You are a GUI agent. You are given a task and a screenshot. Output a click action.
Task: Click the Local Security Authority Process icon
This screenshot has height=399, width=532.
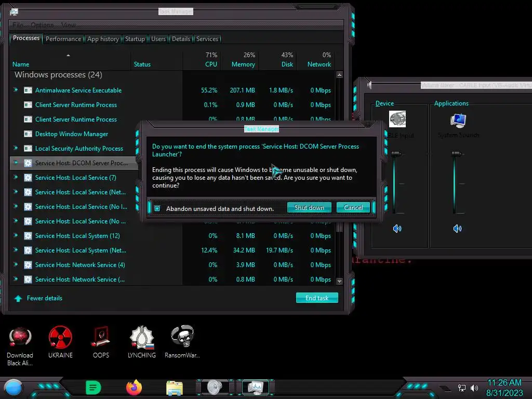(x=28, y=149)
